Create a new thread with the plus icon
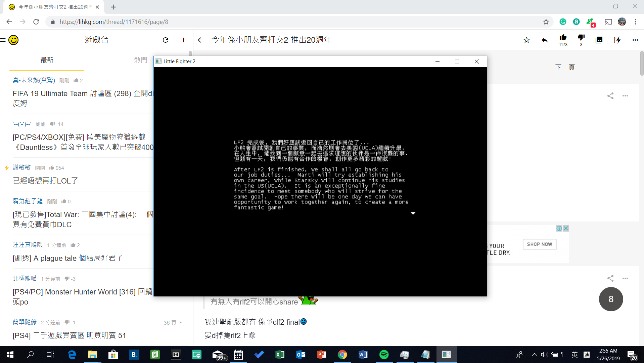 click(184, 40)
